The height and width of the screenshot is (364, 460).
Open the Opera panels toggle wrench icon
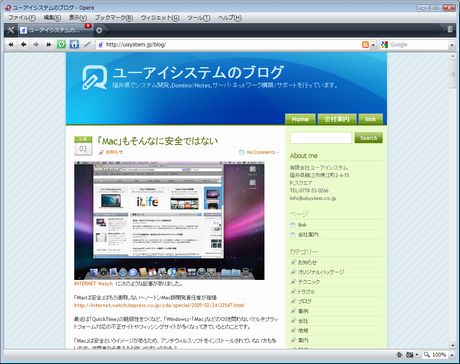pyautogui.click(x=11, y=30)
